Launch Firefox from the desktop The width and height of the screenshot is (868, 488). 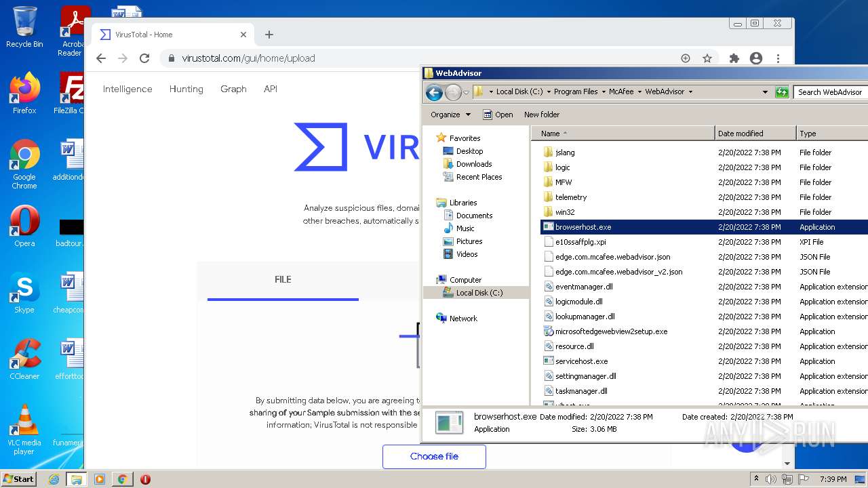pyautogui.click(x=24, y=93)
